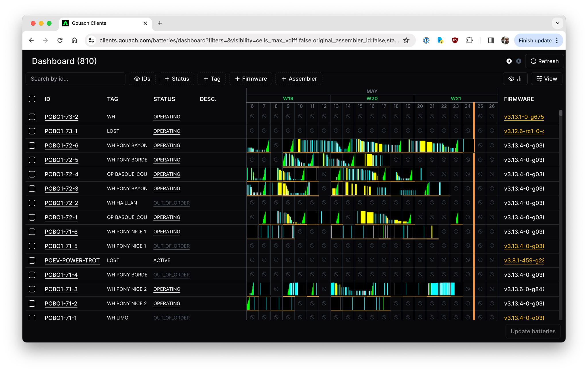The height and width of the screenshot is (372, 588).
Task: Click the browser address bar URL
Action: click(x=249, y=40)
